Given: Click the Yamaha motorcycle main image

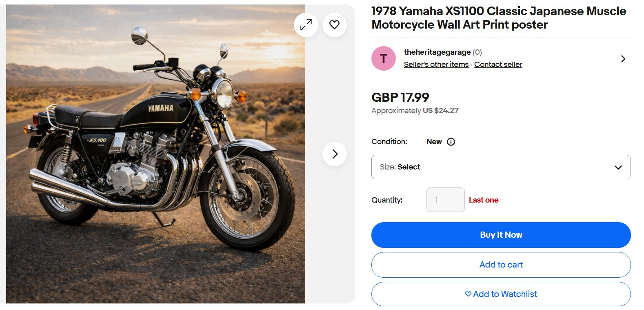Looking at the screenshot, I should [155, 154].
